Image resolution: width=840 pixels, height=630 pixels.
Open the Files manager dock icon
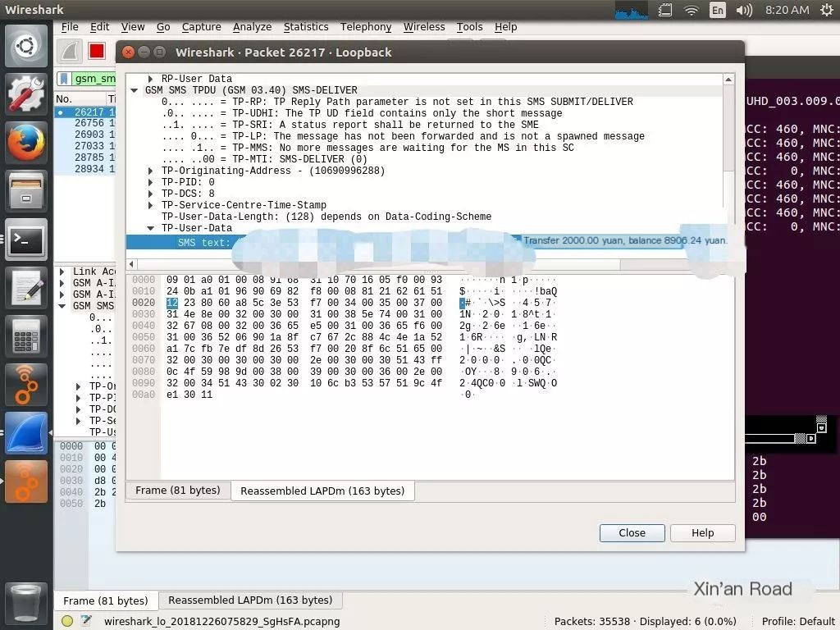coord(25,191)
